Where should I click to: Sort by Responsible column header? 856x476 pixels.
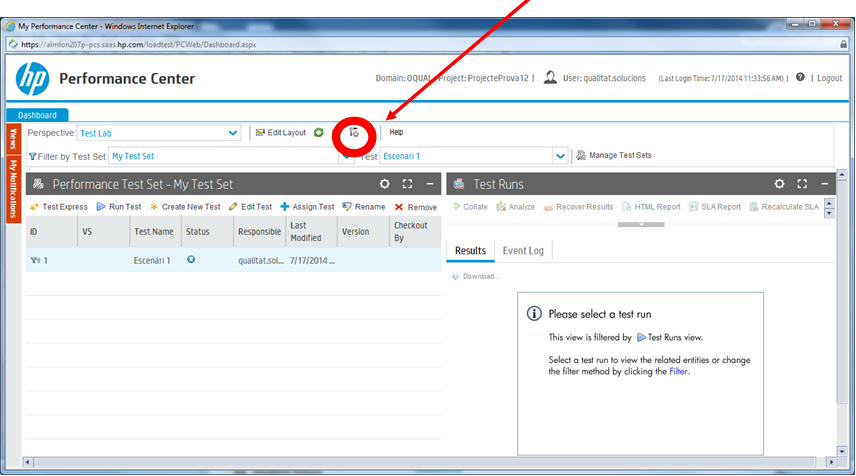click(x=259, y=232)
